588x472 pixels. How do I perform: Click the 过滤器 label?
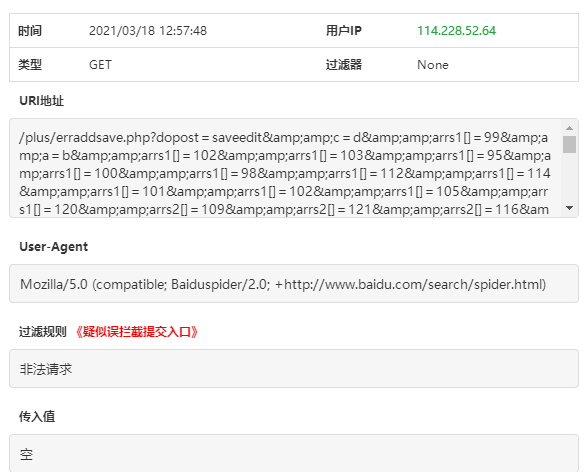(x=344, y=65)
